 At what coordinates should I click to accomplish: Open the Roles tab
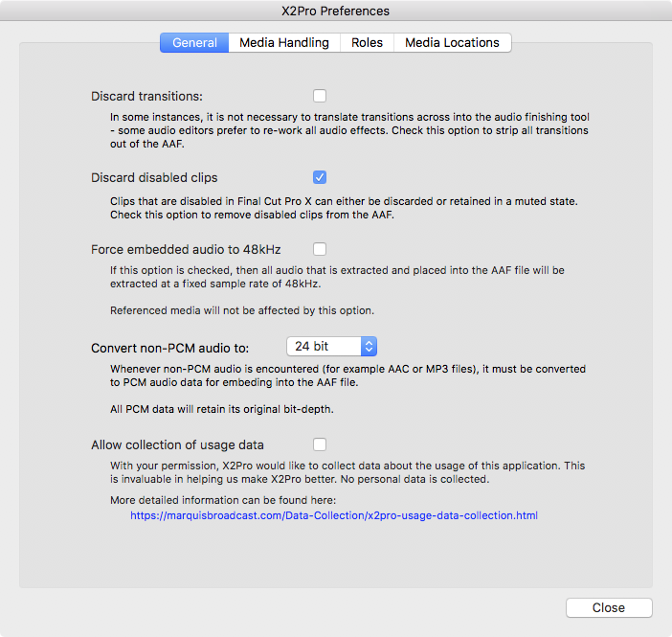(x=367, y=43)
